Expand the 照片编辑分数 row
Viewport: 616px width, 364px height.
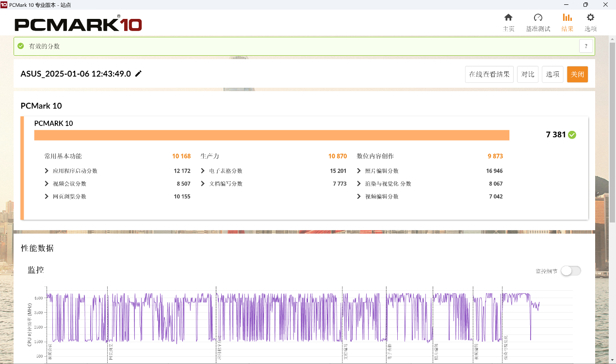pos(359,171)
